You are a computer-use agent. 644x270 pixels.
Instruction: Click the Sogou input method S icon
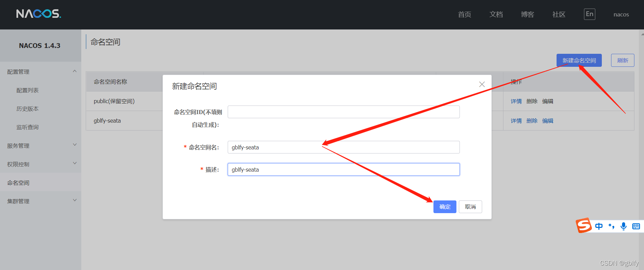pyautogui.click(x=584, y=225)
